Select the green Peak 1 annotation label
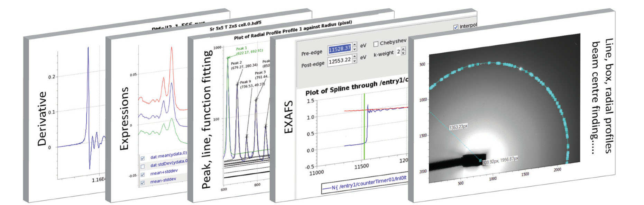Screen dimensions: 644x205 pos(249,51)
